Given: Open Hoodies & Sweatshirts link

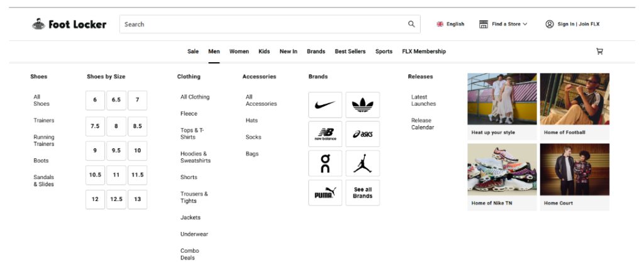Looking at the screenshot, I should point(195,157).
